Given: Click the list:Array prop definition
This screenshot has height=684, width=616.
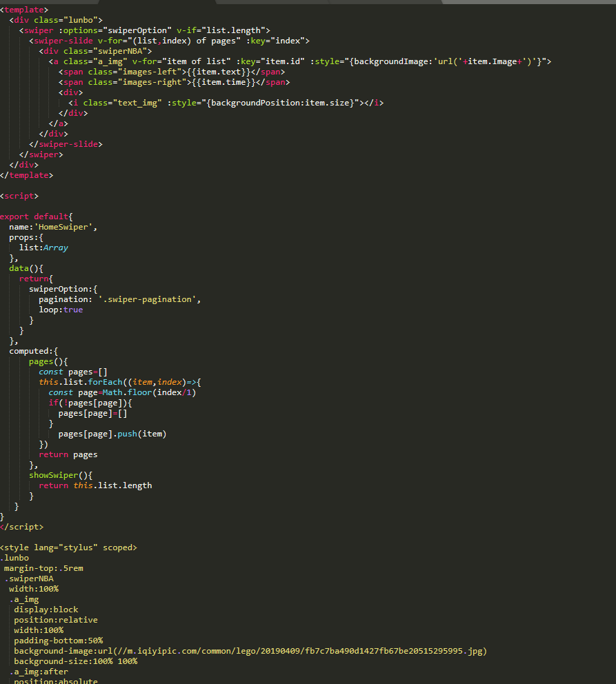Looking at the screenshot, I should pyautogui.click(x=43, y=248).
